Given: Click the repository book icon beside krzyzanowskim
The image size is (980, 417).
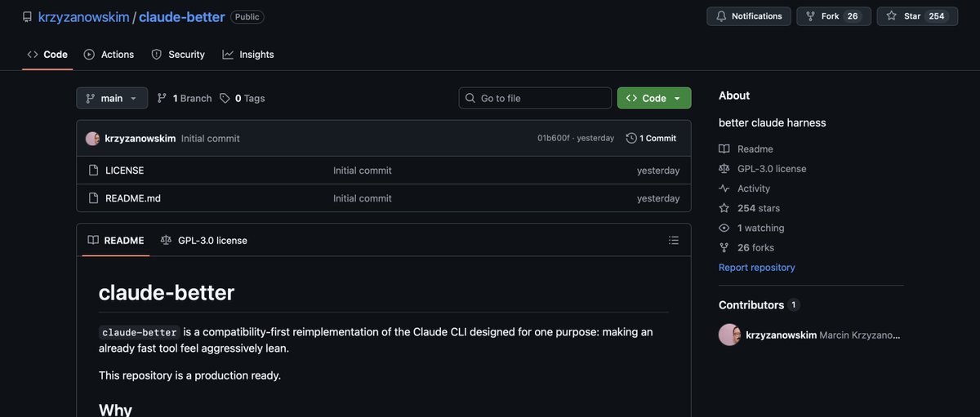Looking at the screenshot, I should [27, 16].
